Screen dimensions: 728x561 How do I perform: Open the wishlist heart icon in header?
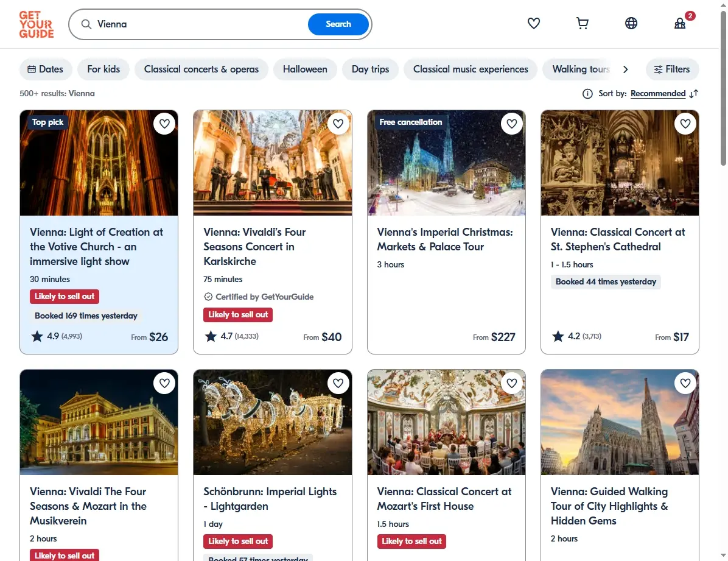click(534, 23)
